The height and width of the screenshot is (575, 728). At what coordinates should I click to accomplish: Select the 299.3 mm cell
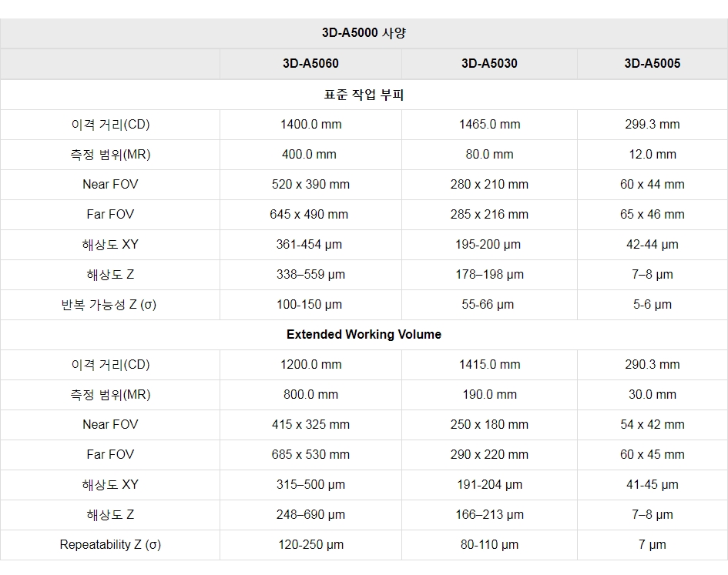(x=652, y=125)
